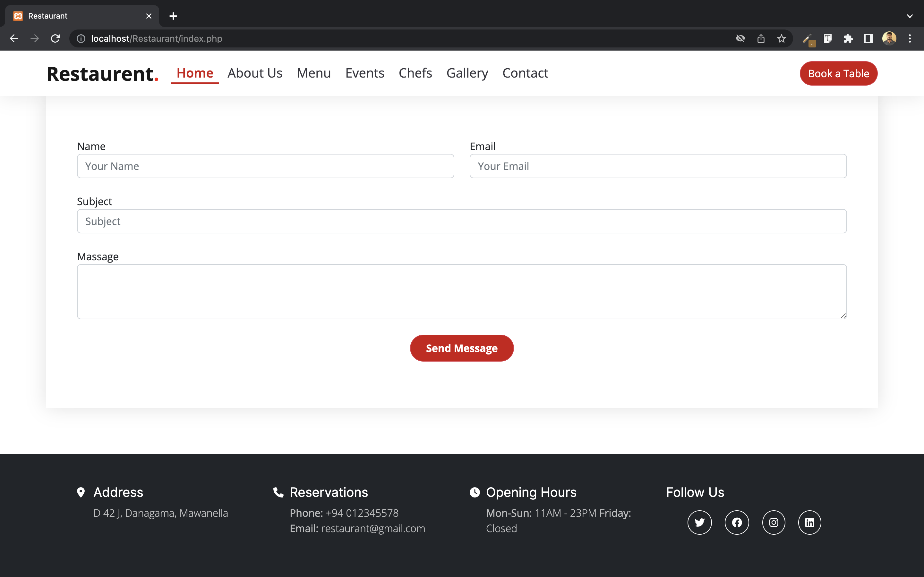Viewport: 924px width, 577px height.
Task: Go back to the previous page
Action: [14, 38]
